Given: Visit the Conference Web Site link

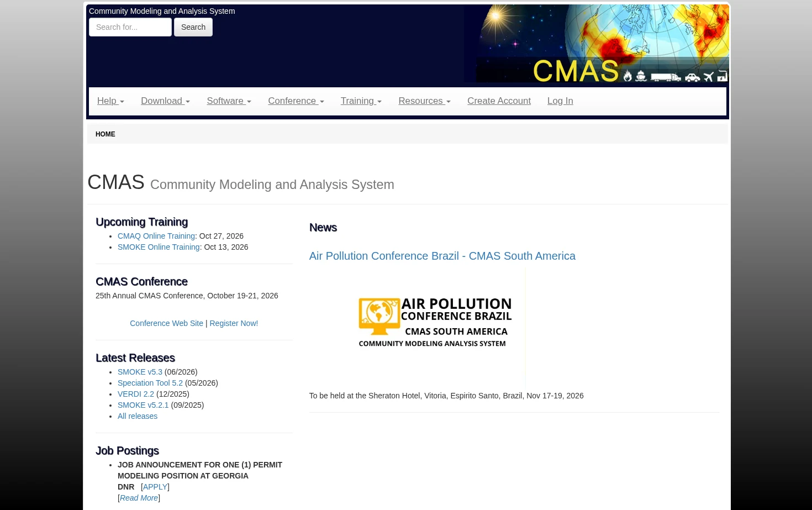Looking at the screenshot, I should [x=166, y=323].
